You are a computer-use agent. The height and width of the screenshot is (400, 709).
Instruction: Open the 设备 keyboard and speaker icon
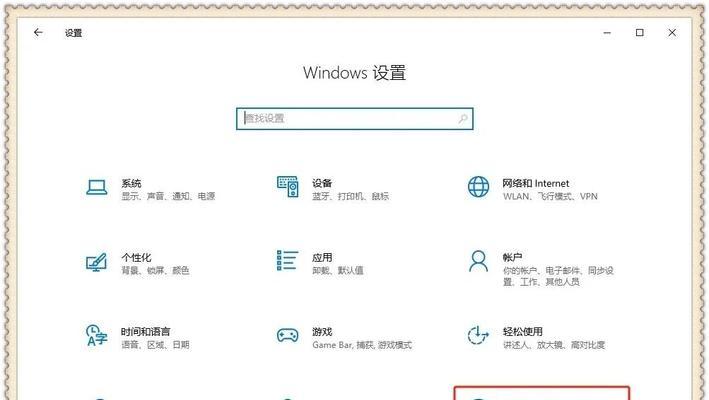[288, 187]
